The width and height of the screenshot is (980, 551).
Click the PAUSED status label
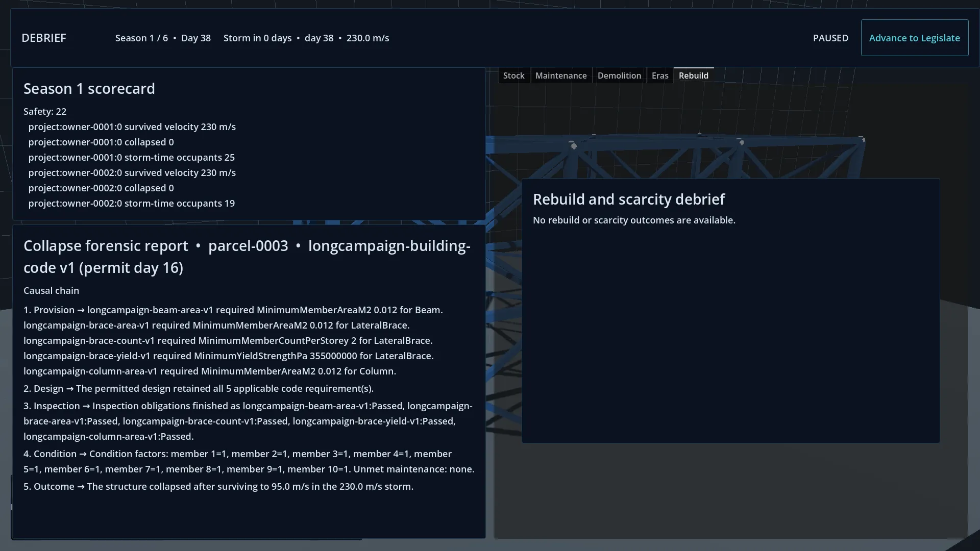[x=830, y=38]
